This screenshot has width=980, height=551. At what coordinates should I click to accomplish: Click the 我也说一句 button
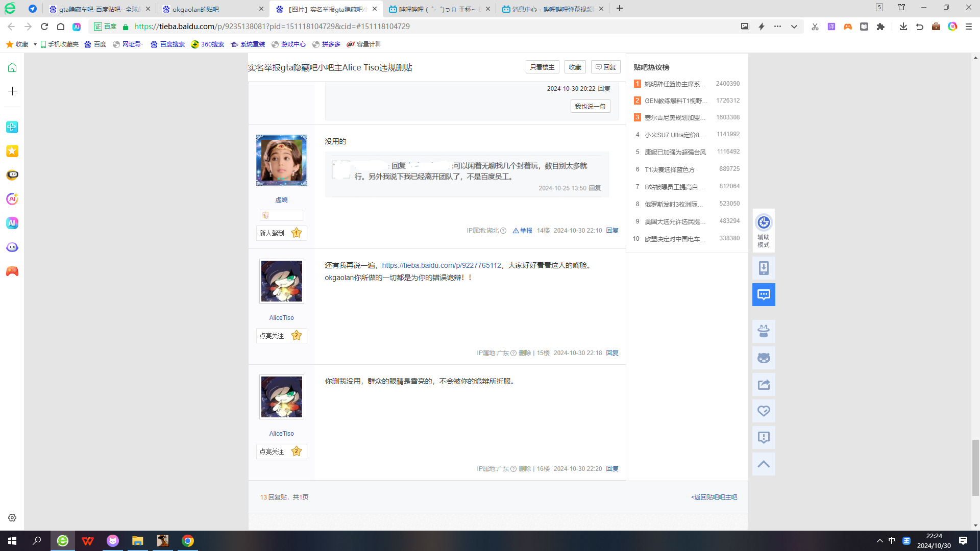[590, 106]
